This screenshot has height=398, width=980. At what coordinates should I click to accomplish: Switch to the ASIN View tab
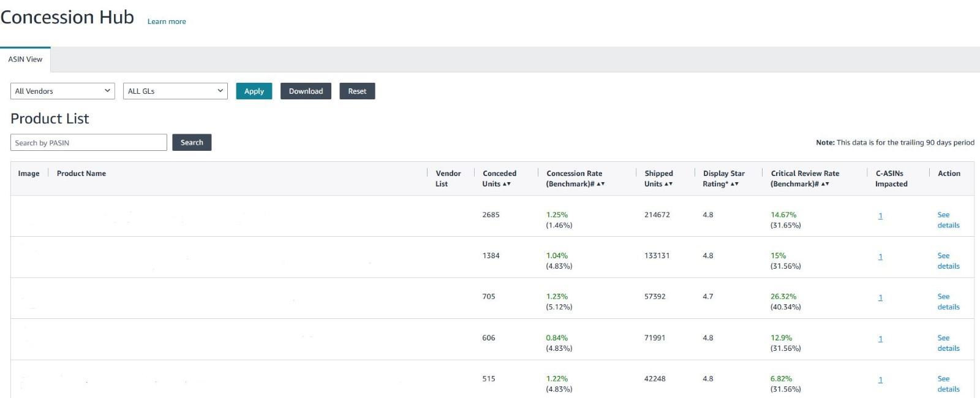tap(25, 59)
